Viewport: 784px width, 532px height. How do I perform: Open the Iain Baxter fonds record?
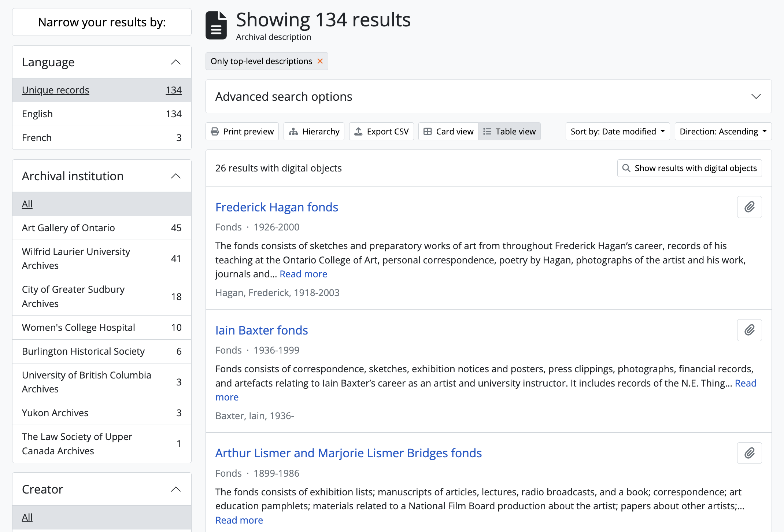coord(262,330)
